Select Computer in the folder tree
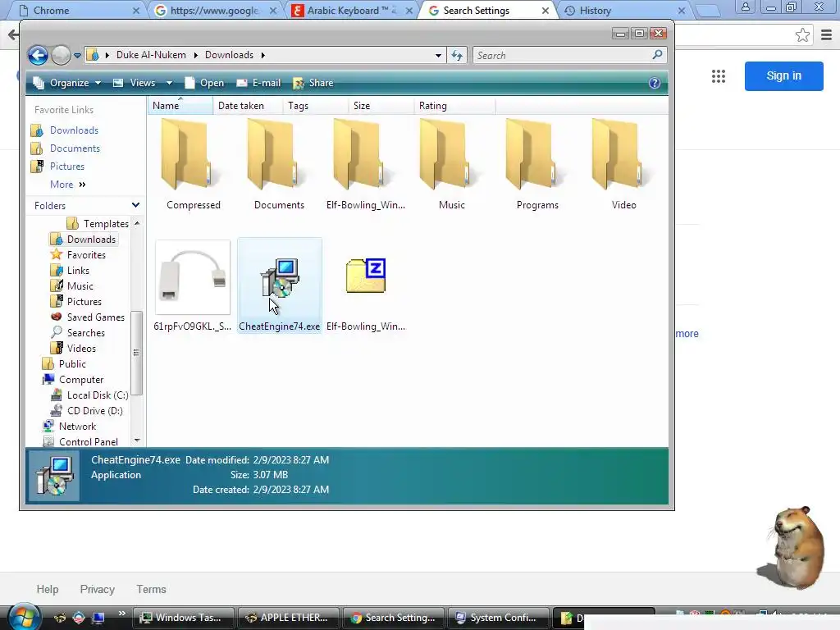Viewport: 840px width, 630px height. tap(81, 379)
